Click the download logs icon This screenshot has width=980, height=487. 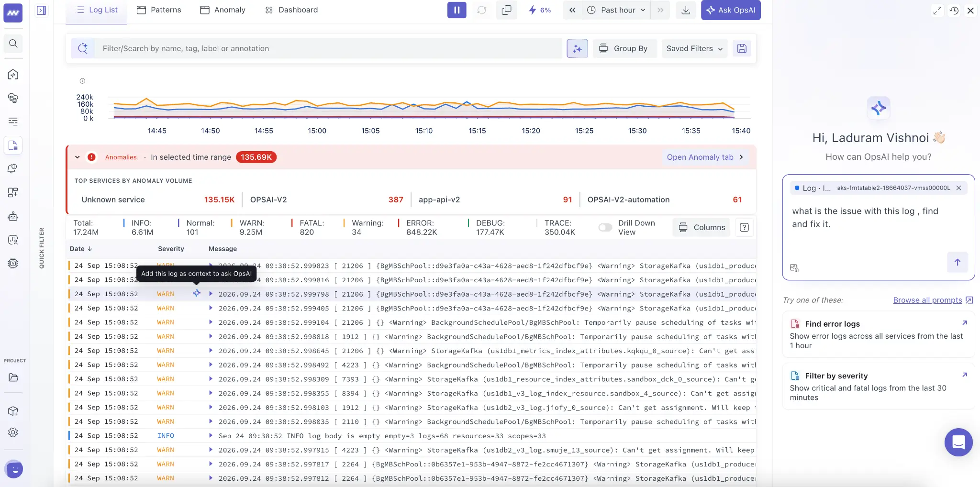[x=686, y=10]
